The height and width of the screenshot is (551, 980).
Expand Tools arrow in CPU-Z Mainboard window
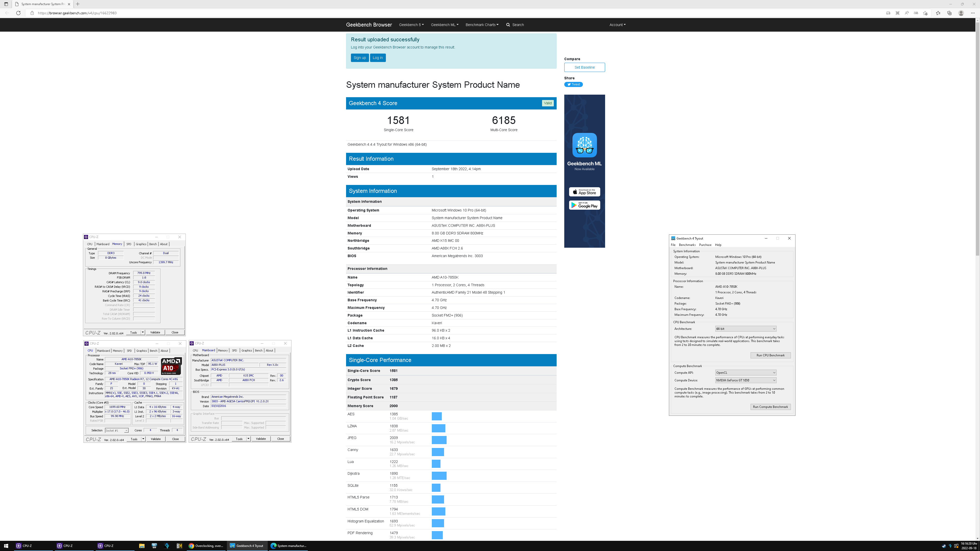point(248,439)
